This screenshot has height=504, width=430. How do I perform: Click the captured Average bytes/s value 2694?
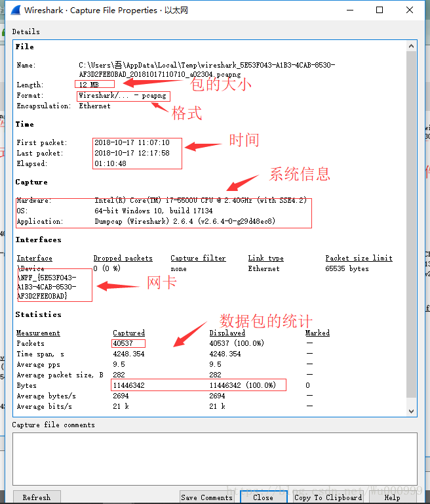pos(121,396)
